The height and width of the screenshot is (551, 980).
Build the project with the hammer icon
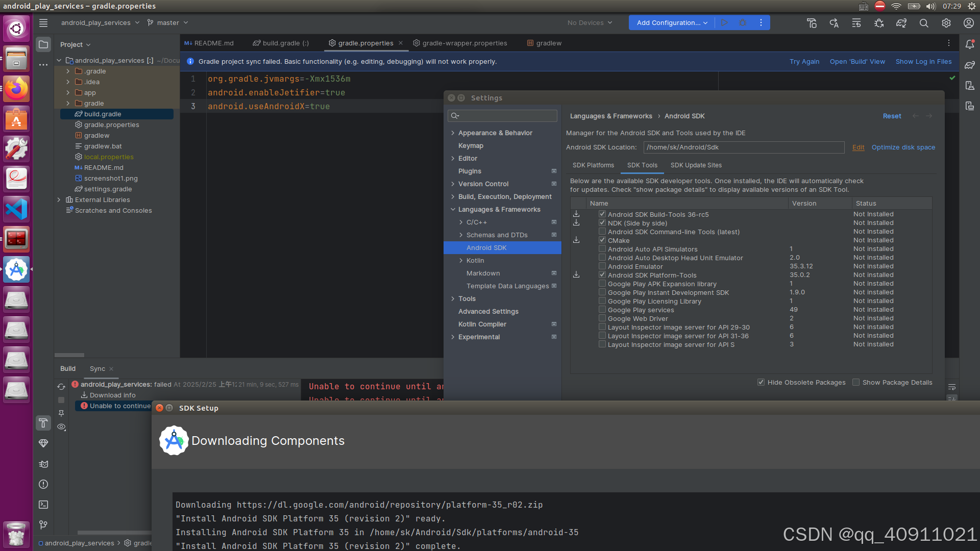(812, 23)
